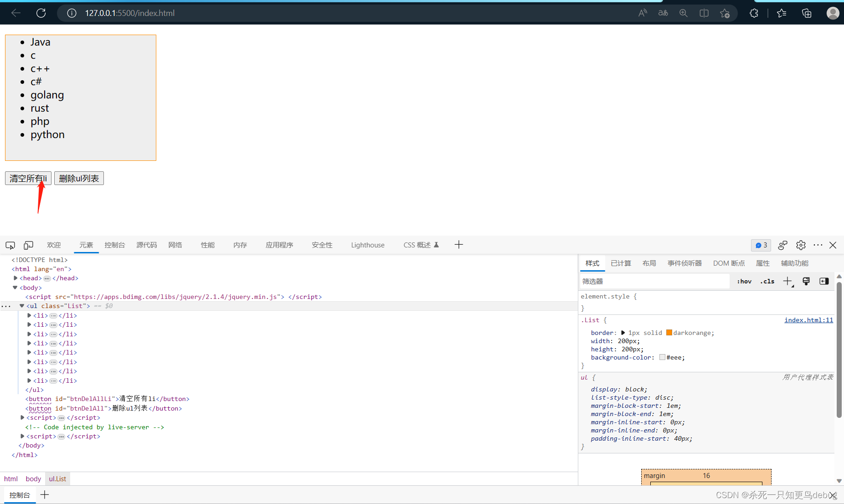Click the golang list item
The width and height of the screenshot is (844, 504).
(47, 95)
